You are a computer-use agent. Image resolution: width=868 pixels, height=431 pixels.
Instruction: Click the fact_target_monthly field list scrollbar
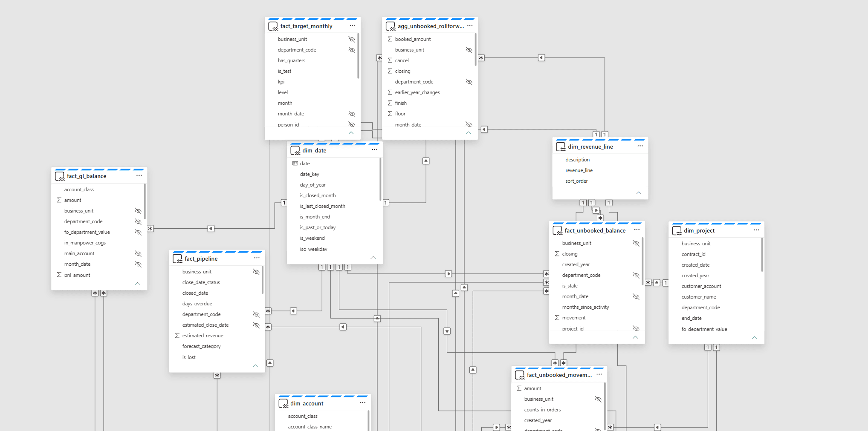[358, 56]
